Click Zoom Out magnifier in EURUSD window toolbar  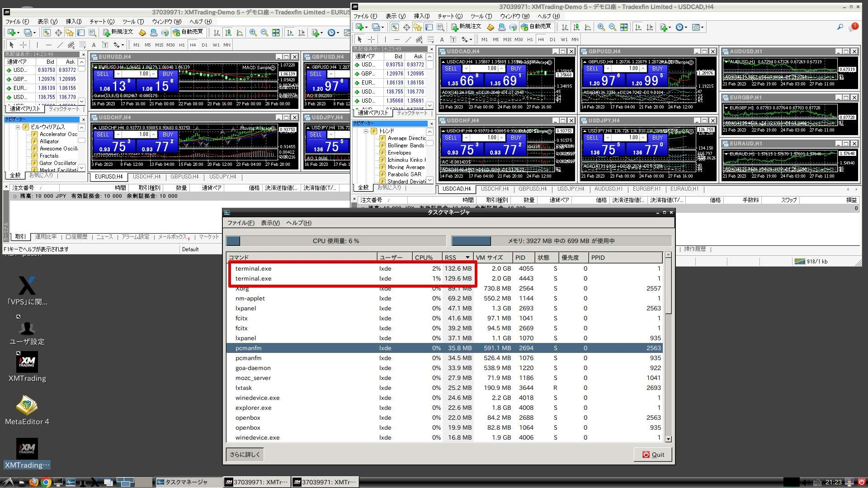264,33
